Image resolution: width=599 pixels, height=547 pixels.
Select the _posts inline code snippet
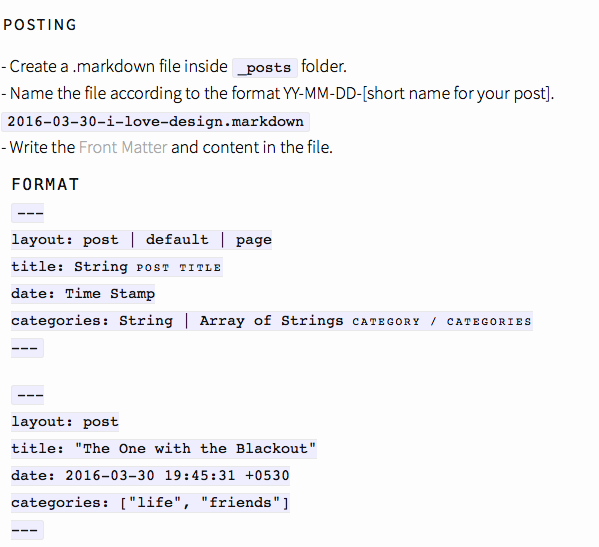[265, 68]
